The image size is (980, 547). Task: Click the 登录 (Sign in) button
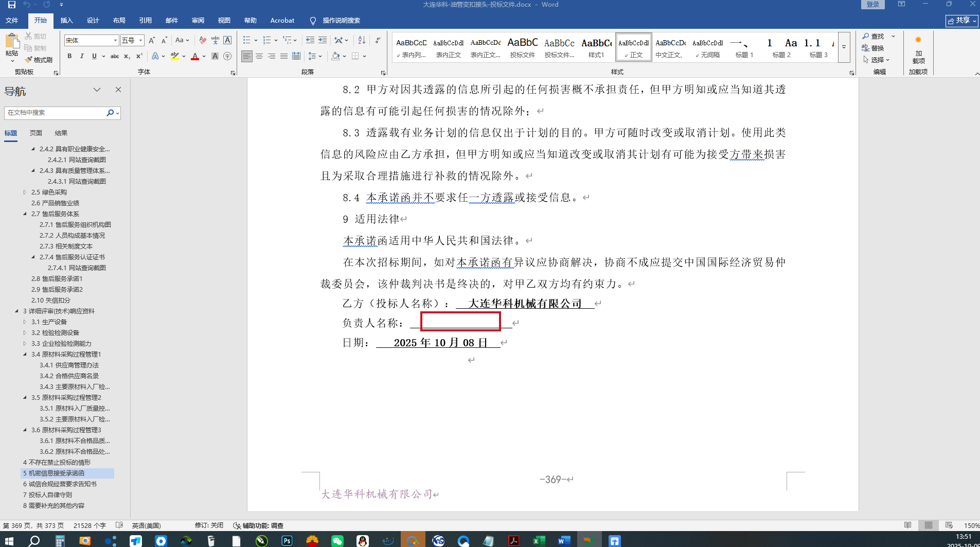873,5
